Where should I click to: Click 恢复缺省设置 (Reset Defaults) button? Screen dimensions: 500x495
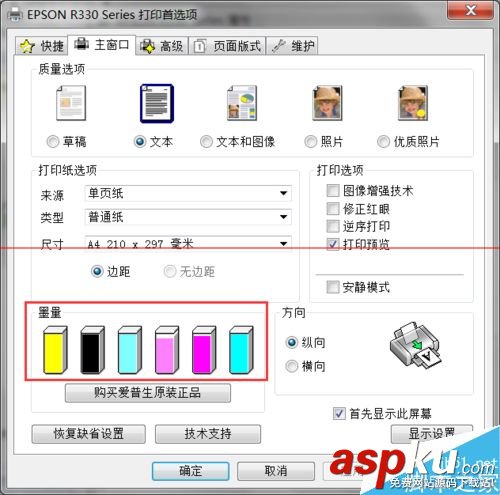(x=89, y=434)
